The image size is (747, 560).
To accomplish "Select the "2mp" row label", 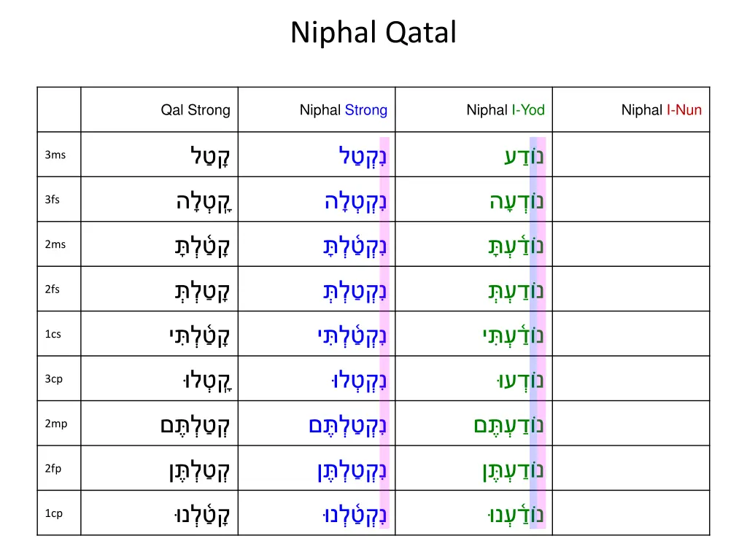I will coord(56,424).
